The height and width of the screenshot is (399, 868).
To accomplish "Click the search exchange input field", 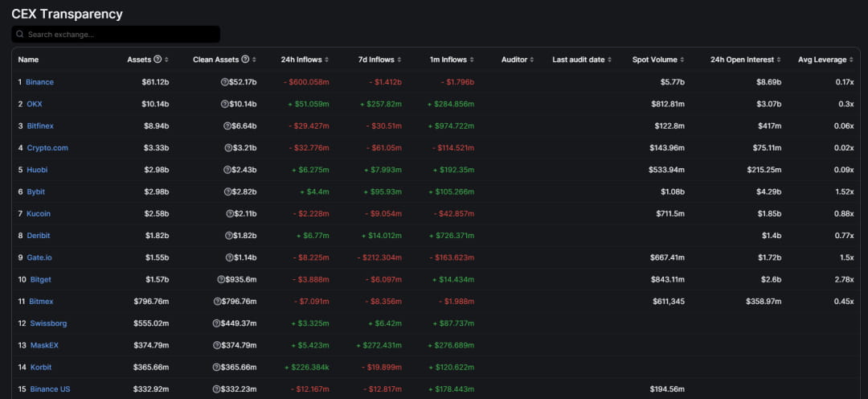I will (116, 35).
